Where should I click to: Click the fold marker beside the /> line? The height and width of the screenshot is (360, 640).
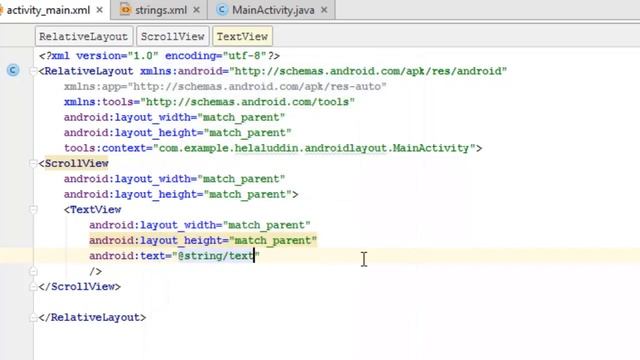33,271
